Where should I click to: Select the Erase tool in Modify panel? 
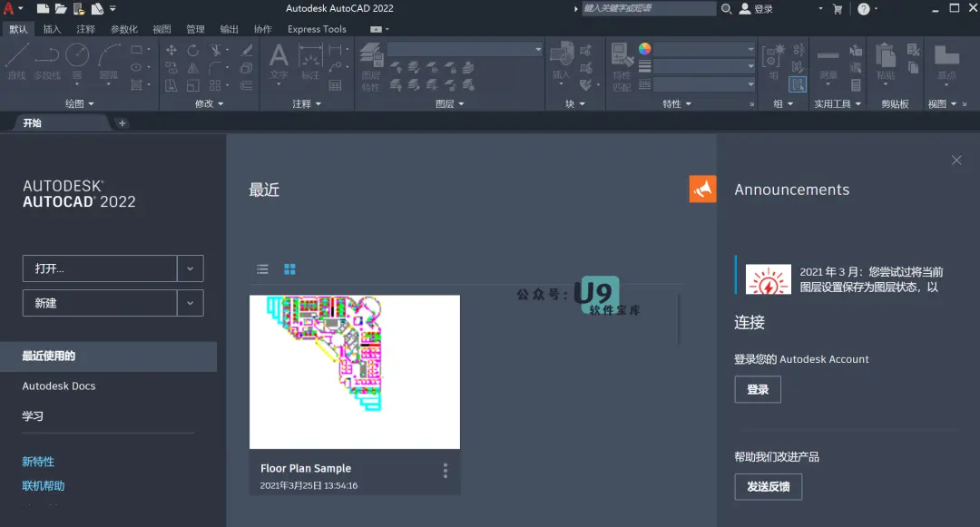(247, 50)
